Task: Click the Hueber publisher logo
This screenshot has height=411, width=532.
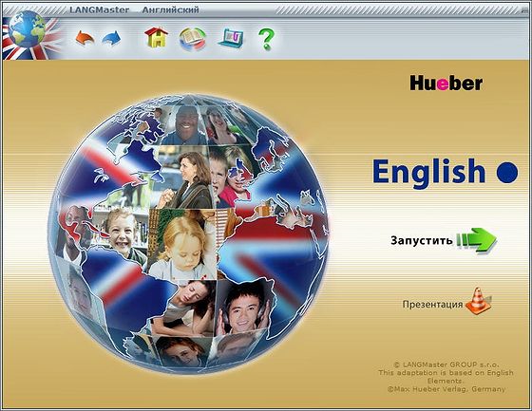Action: coord(446,84)
